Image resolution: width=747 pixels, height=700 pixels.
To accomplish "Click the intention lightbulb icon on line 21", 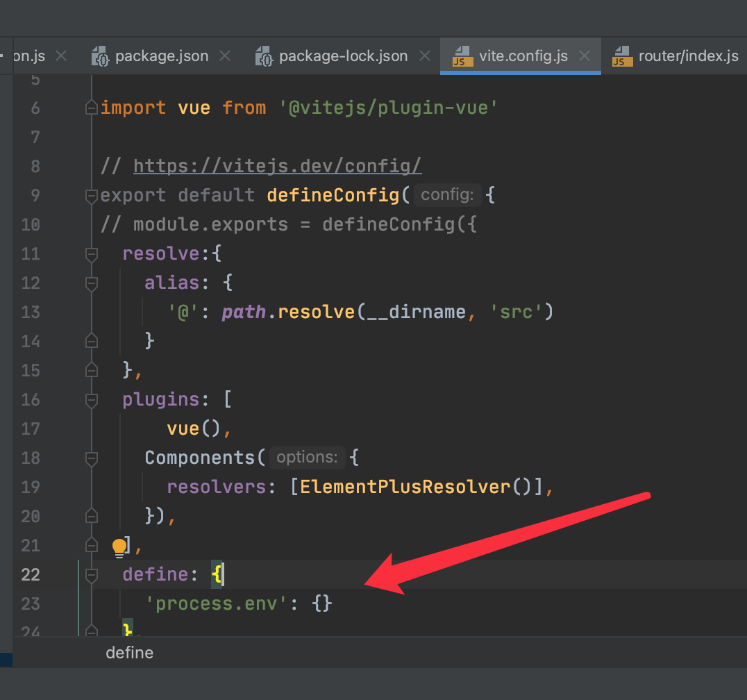I will tap(119, 547).
